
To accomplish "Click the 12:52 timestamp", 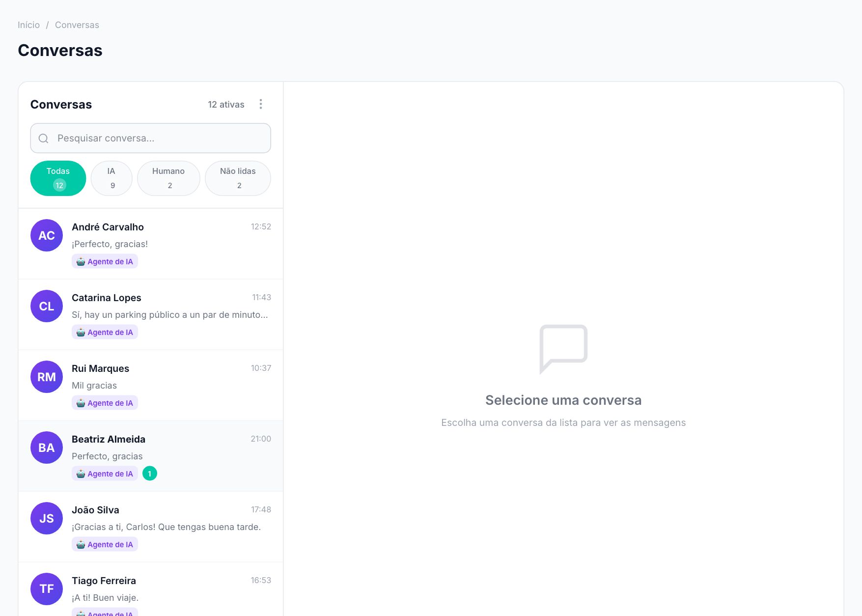I will click(x=261, y=226).
